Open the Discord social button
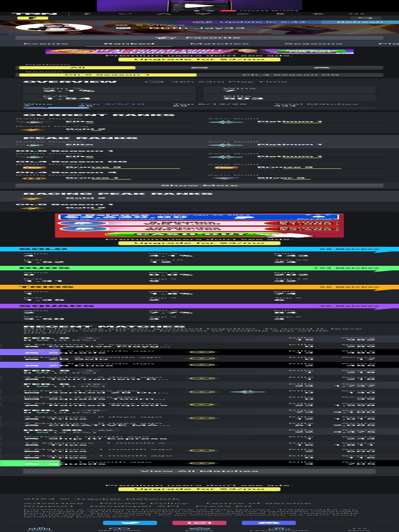The width and height of the screenshot is (399, 532). [x=269, y=523]
